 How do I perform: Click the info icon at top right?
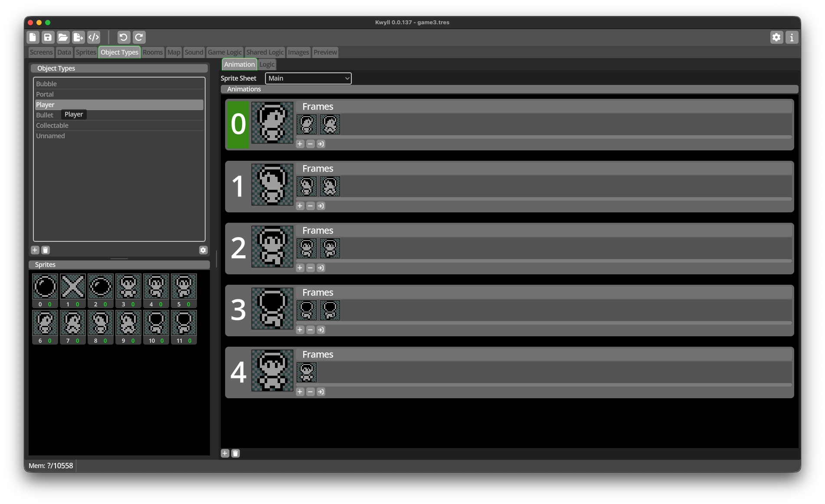tap(792, 37)
